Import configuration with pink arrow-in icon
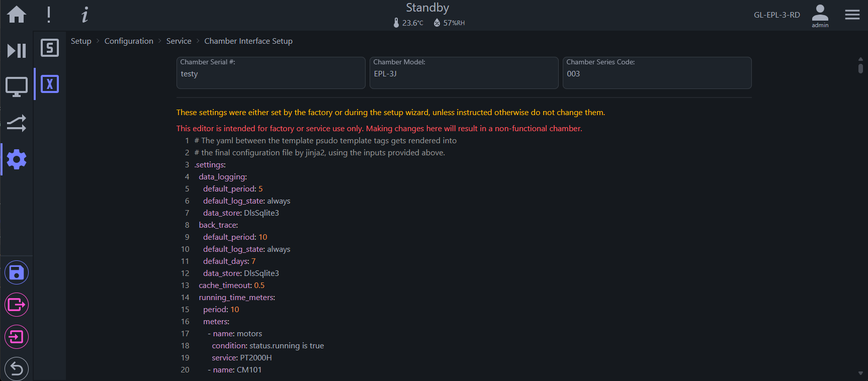Viewport: 868px width, 381px height. tap(17, 337)
